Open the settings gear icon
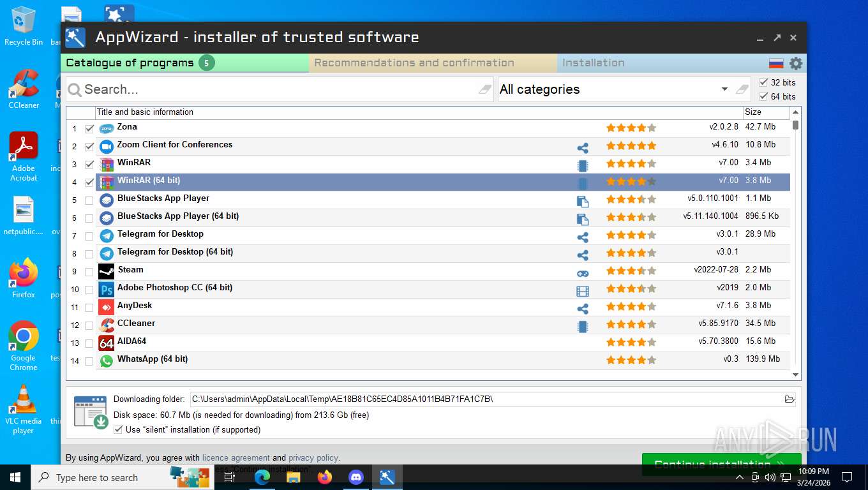This screenshot has height=490, width=868. [795, 63]
